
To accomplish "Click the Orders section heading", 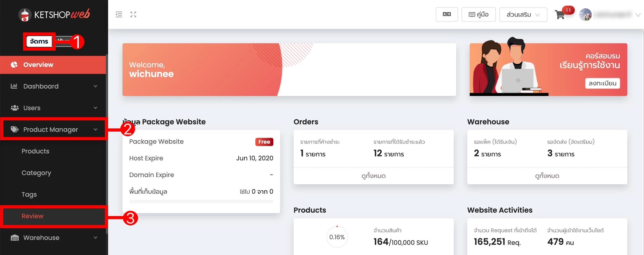I will pos(306,122).
